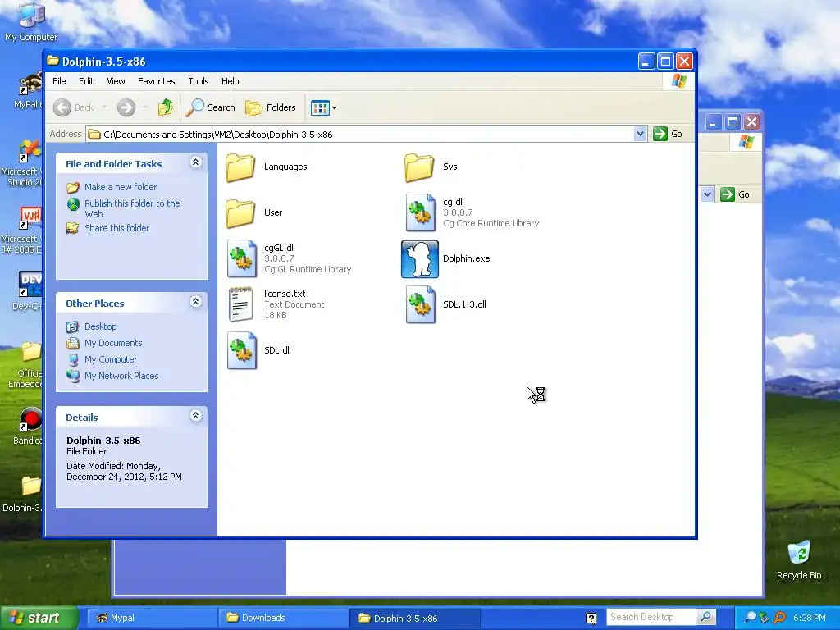Open the Forward history dropdown arrow

[145, 107]
